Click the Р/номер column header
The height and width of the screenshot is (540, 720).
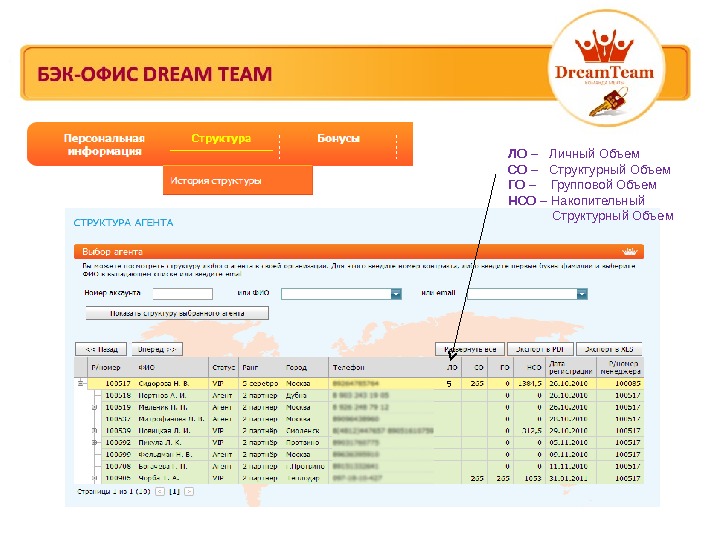[106, 367]
